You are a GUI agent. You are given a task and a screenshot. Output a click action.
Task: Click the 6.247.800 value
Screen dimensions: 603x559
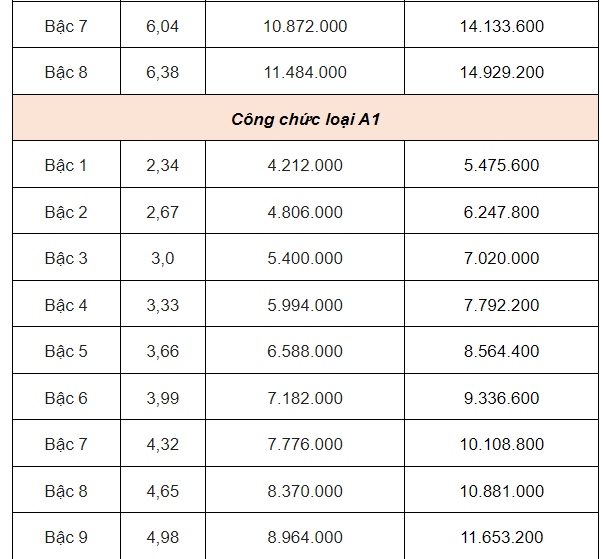click(x=501, y=212)
